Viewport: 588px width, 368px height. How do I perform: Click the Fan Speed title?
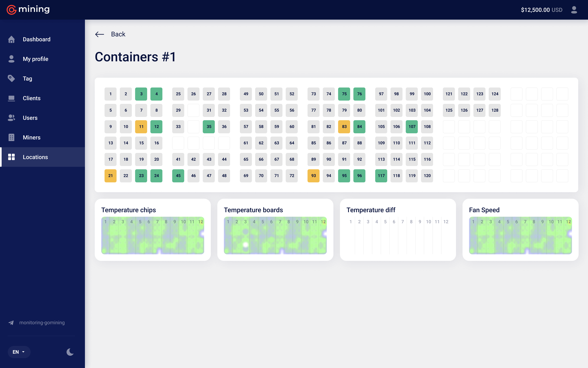[x=484, y=210]
